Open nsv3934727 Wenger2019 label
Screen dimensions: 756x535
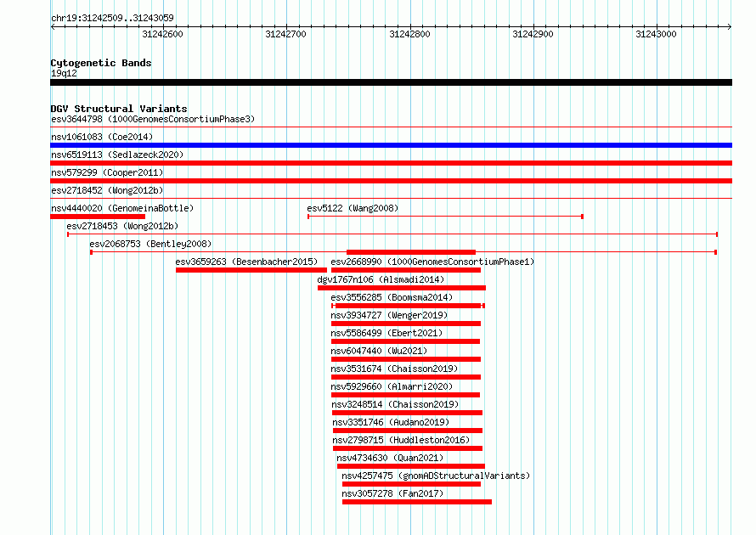[x=389, y=315]
